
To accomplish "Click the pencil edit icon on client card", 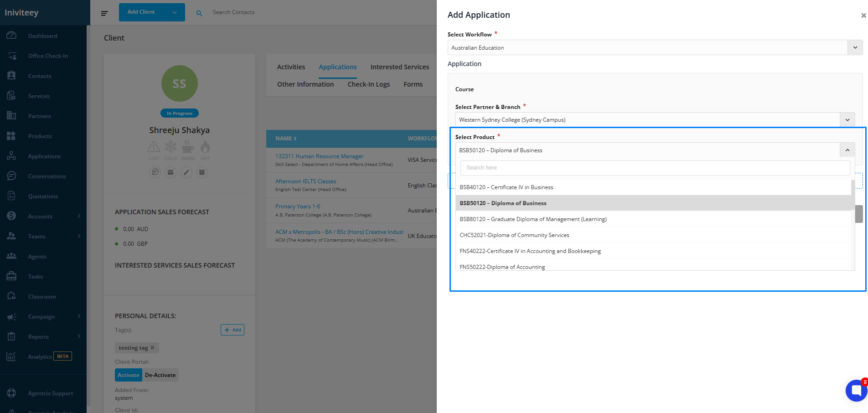I will pos(186,172).
